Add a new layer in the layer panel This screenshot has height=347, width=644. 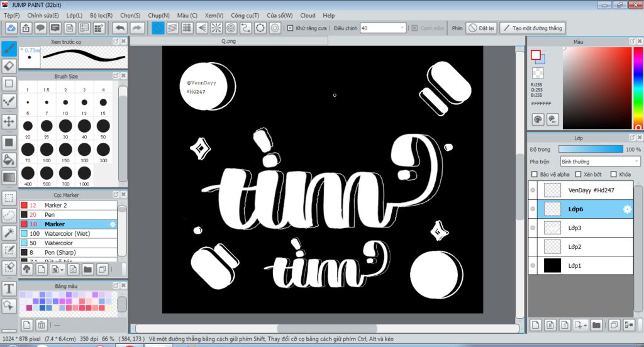pyautogui.click(x=536, y=325)
